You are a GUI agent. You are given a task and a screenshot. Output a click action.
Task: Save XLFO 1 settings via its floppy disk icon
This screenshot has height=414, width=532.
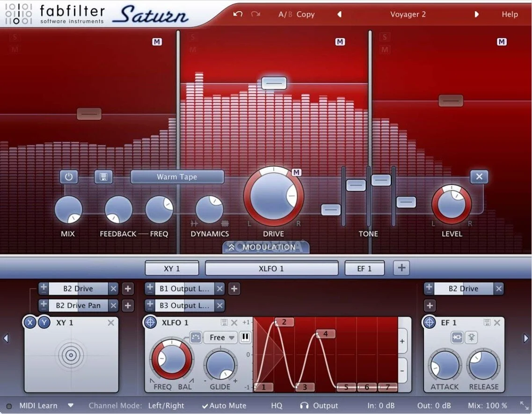(x=225, y=323)
